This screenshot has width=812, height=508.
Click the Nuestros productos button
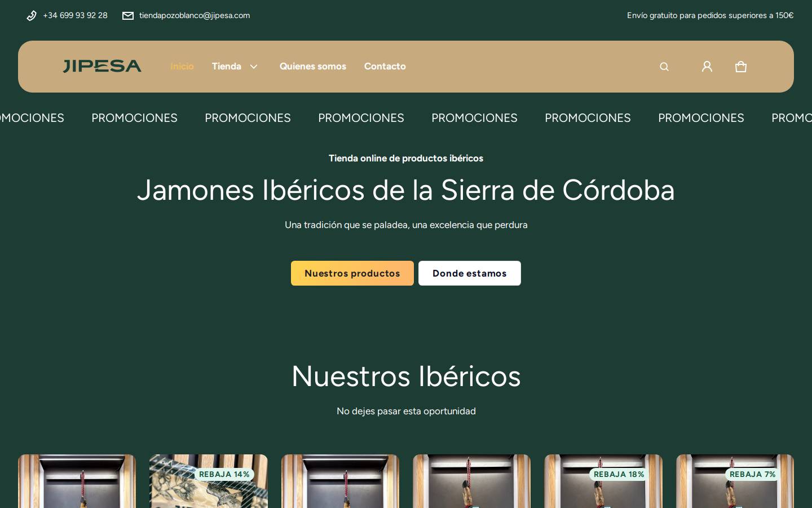pyautogui.click(x=352, y=273)
